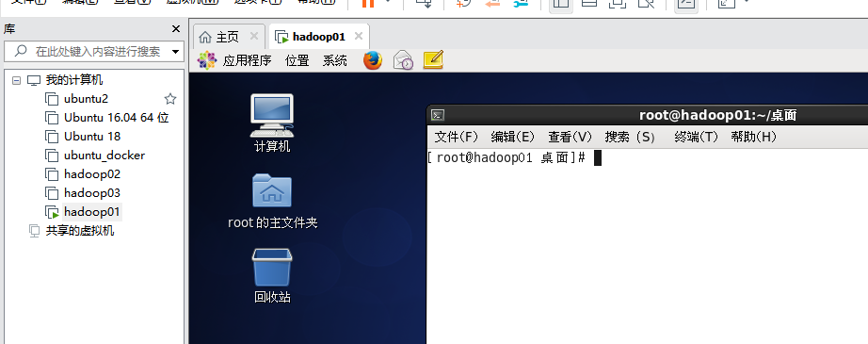Focus the library search input field
The image size is (868, 344).
click(x=94, y=52)
